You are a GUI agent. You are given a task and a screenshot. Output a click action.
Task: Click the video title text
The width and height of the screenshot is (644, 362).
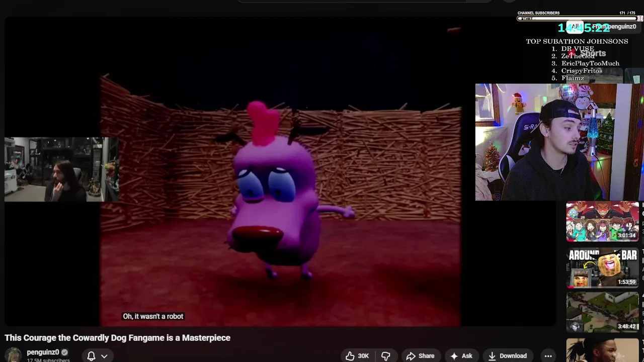(x=118, y=338)
